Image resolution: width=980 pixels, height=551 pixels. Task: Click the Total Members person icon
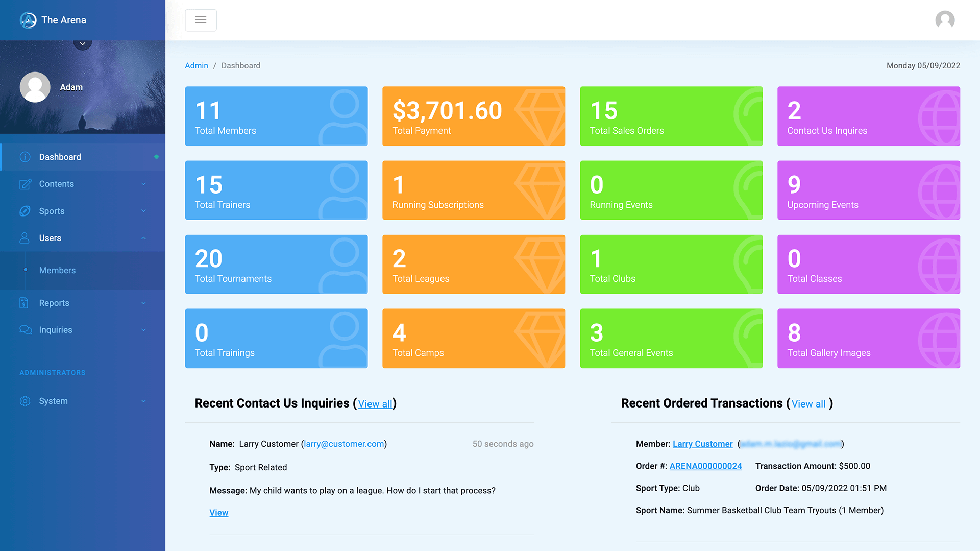pyautogui.click(x=344, y=117)
